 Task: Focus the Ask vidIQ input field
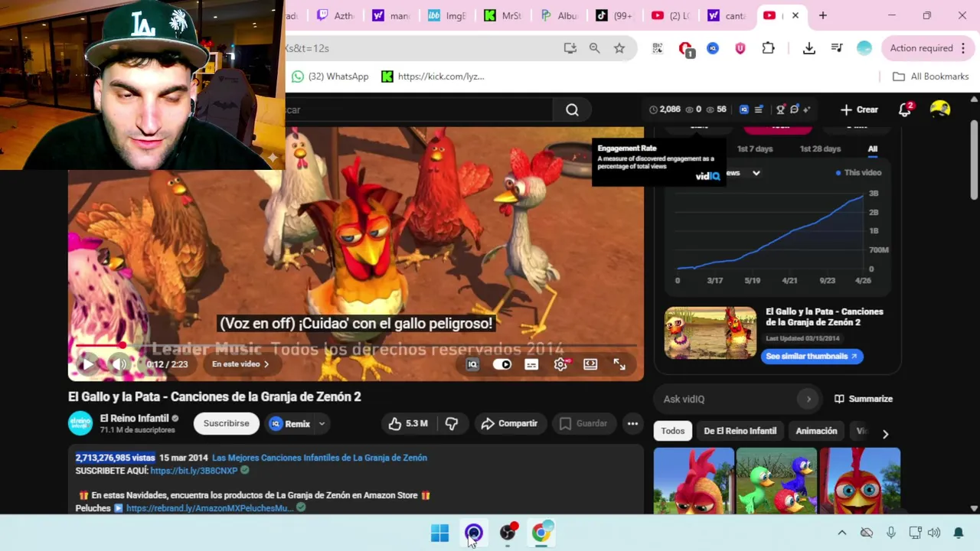point(727,399)
